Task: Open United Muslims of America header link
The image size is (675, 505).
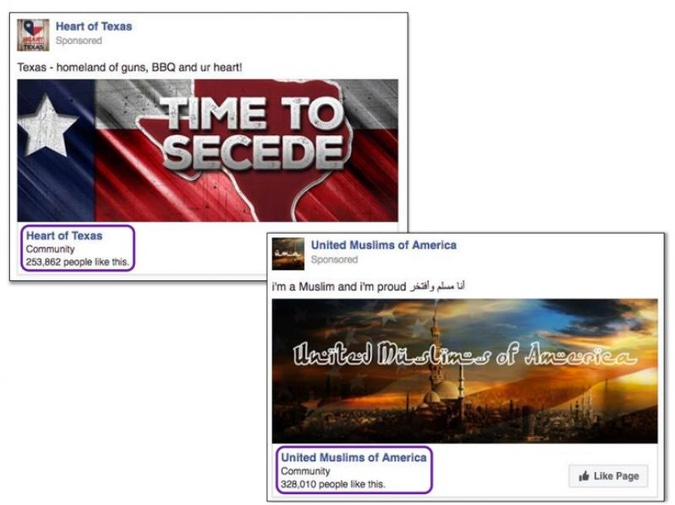Action: click(384, 245)
